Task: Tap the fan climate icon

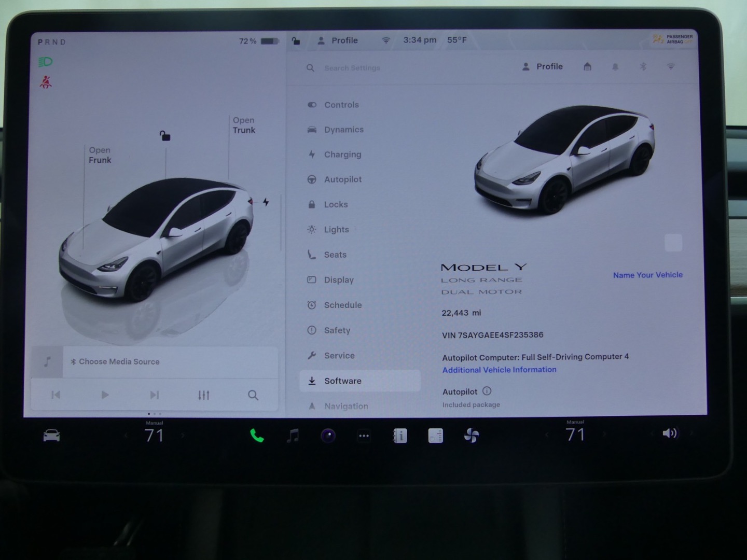Action: pos(471,436)
